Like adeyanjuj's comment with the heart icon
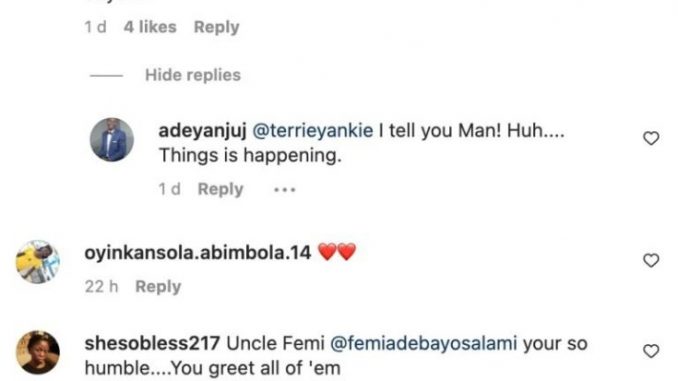 (x=651, y=138)
